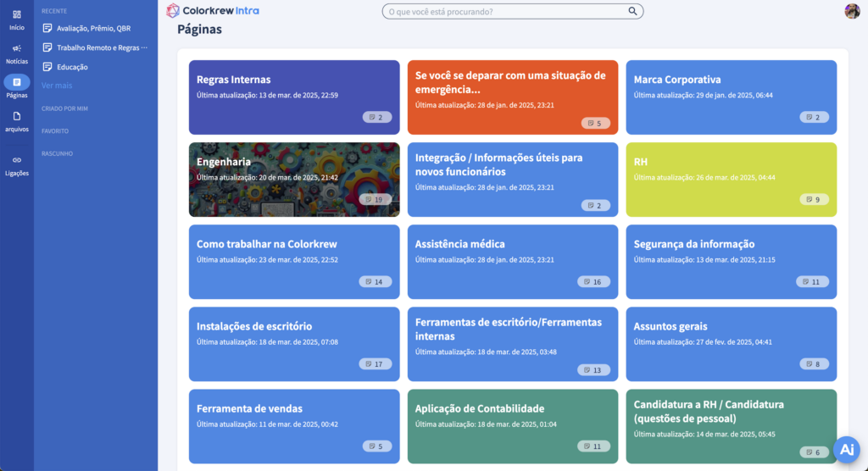Click Ver mais link in sidebar
868x471 pixels.
click(x=57, y=86)
